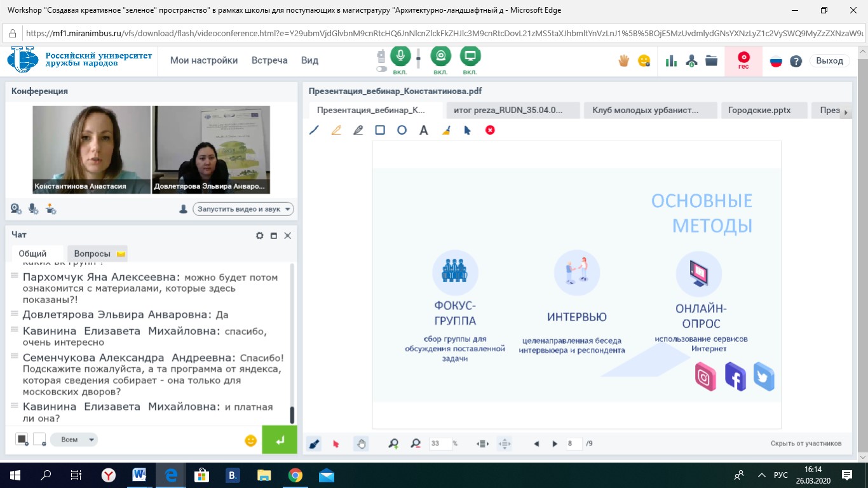Select the rectangle shape tool
This screenshot has height=488, width=868.
tap(380, 130)
